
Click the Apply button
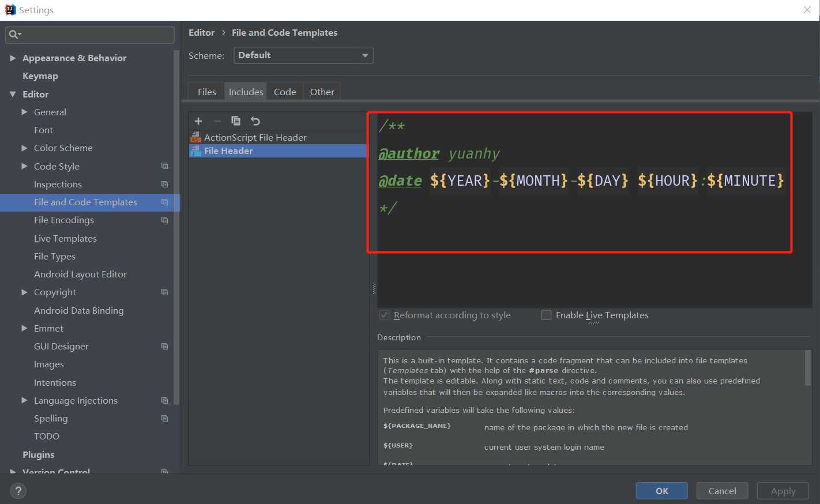click(x=783, y=491)
